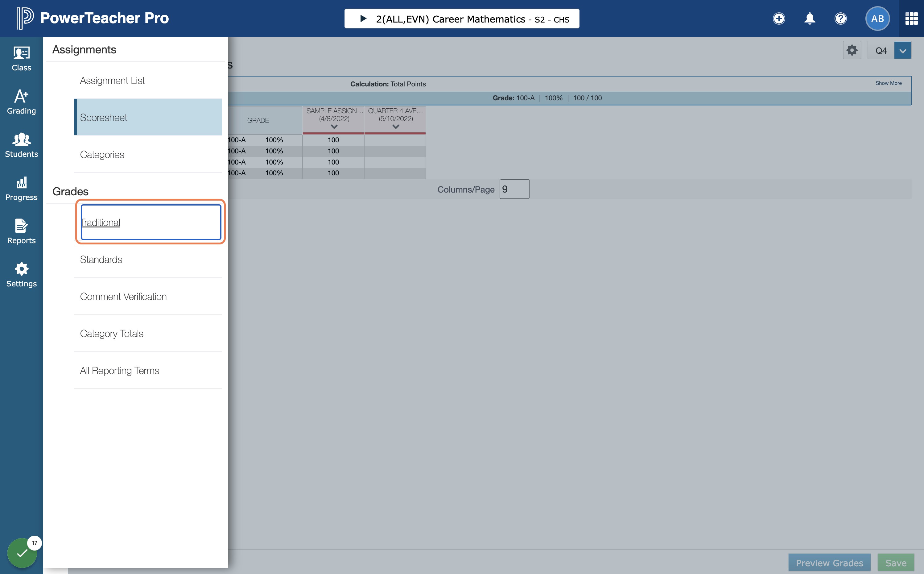Viewport: 924px width, 574px height.
Task: Click the first row score 100 cell
Action: [333, 140]
